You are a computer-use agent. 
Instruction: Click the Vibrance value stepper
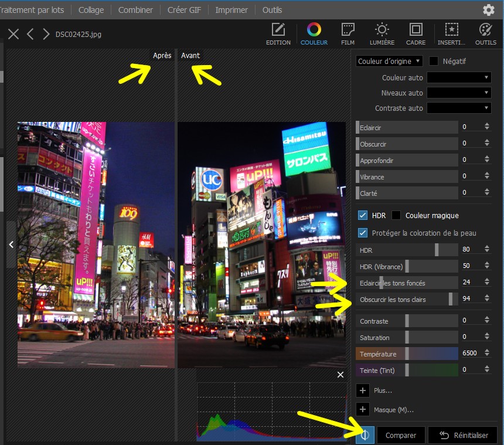coord(487,175)
